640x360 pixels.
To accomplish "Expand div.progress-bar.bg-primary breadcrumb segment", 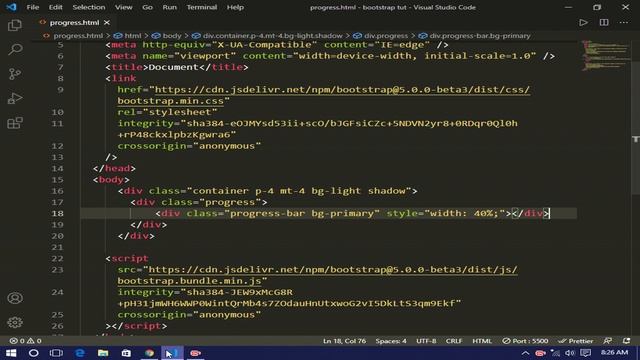I will point(480,36).
